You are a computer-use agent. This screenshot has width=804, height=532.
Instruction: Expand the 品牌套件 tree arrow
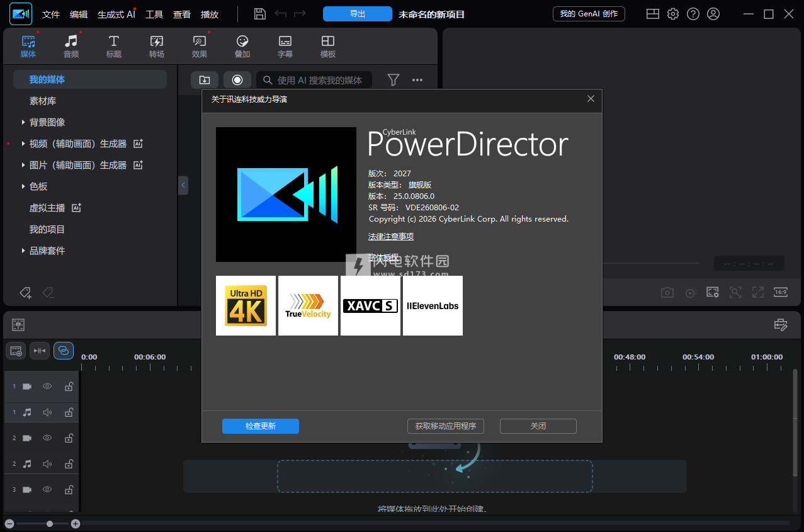pyautogui.click(x=23, y=251)
